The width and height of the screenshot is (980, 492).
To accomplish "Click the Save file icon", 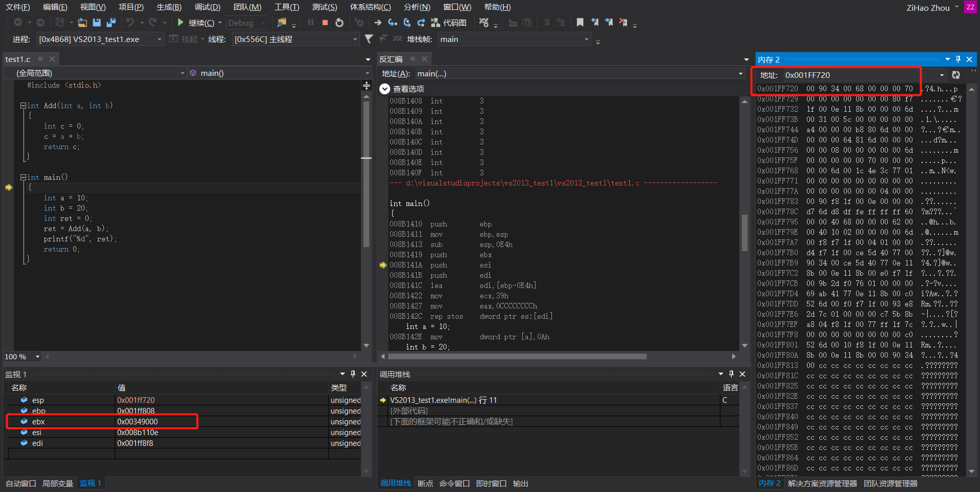I will pos(97,23).
